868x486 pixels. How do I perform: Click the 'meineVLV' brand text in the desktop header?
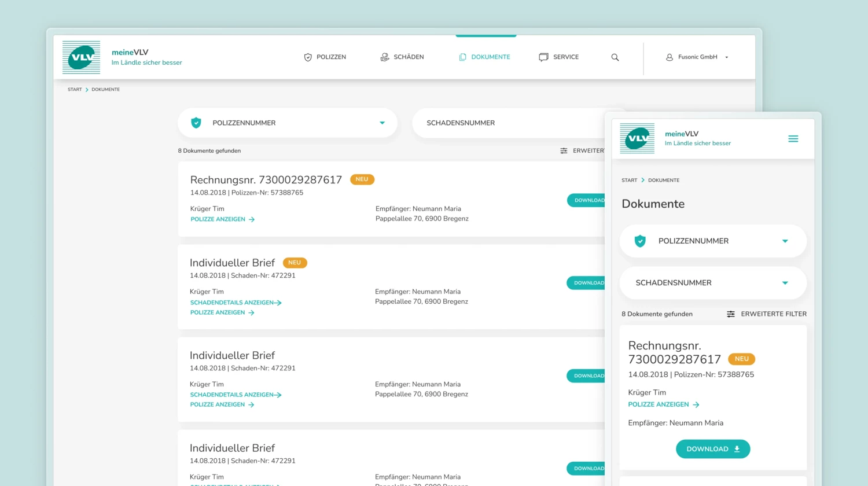(130, 52)
